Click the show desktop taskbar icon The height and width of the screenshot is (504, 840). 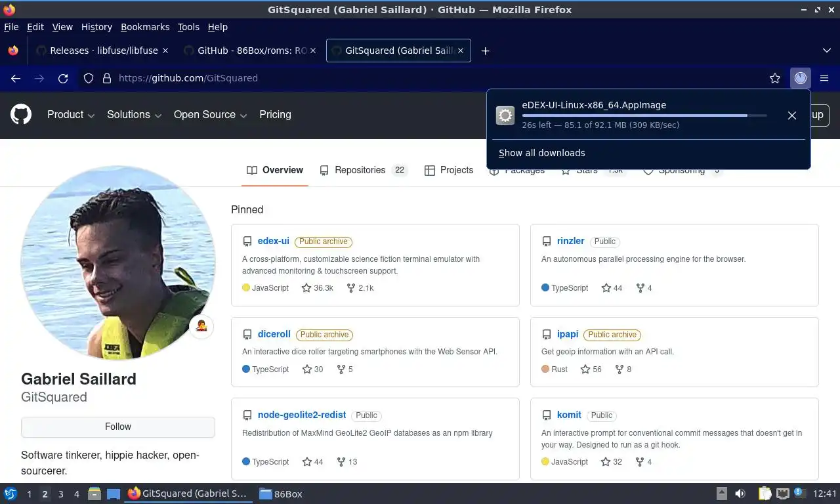(x=114, y=494)
